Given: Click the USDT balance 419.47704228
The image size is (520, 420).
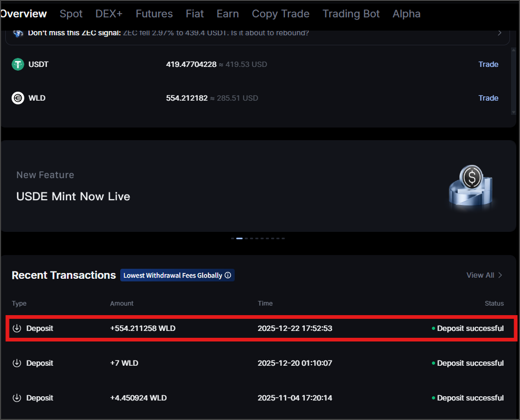Looking at the screenshot, I should click(x=191, y=64).
